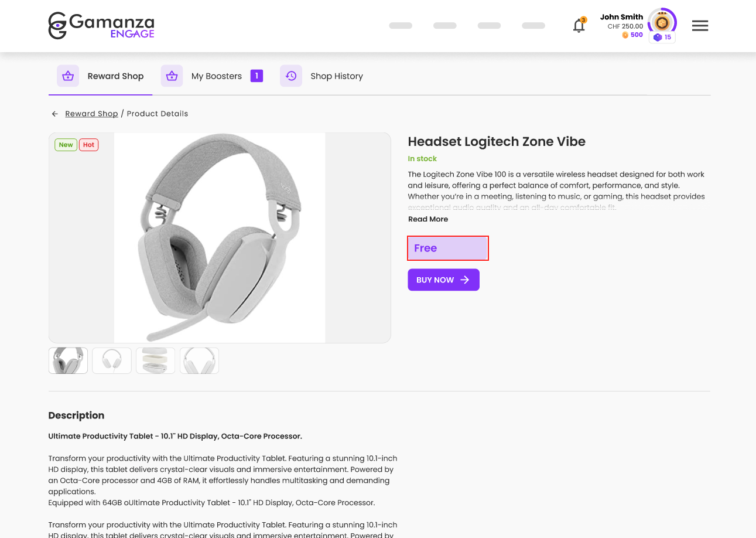Click the Shop History clock icon

(x=291, y=76)
